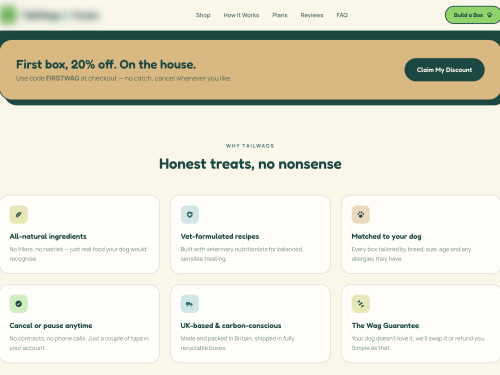Select the Matched to your dog heading

[386, 236]
